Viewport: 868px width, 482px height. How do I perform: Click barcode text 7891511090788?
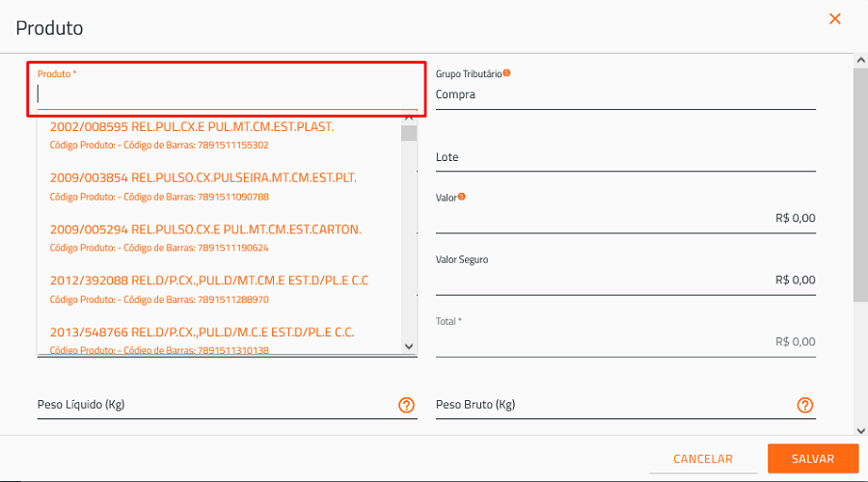coord(233,197)
